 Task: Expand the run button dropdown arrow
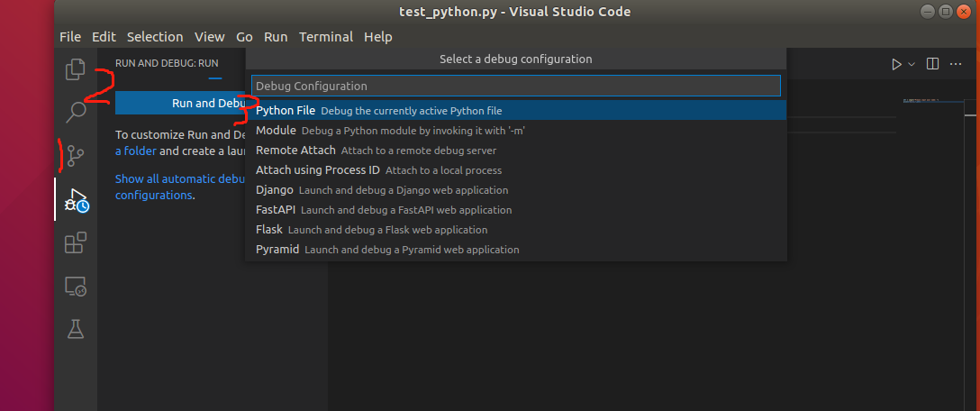pos(912,64)
